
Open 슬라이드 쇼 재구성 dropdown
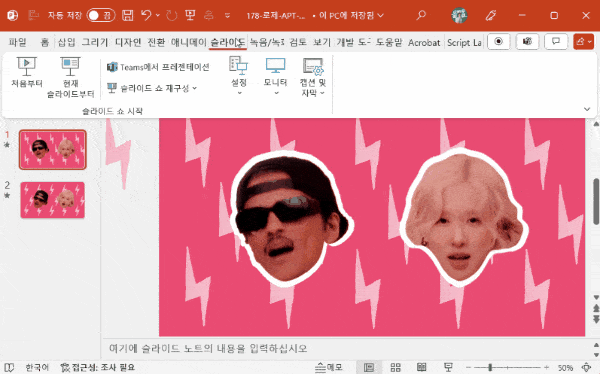152,88
